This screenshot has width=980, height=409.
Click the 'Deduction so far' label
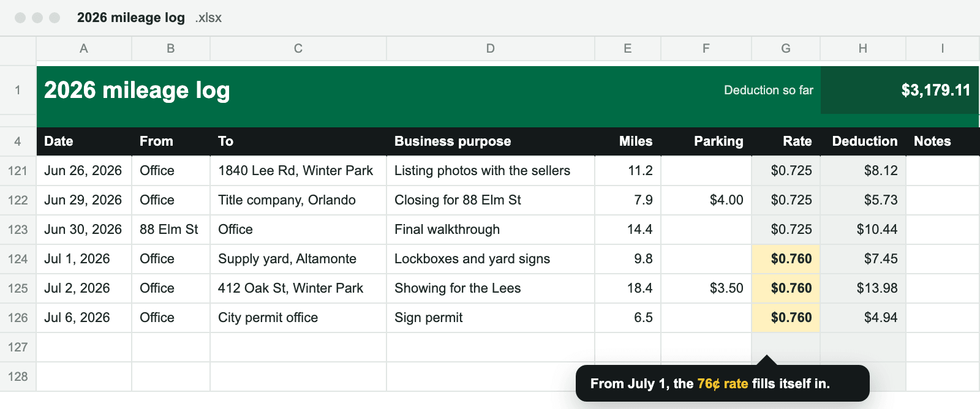click(x=769, y=90)
